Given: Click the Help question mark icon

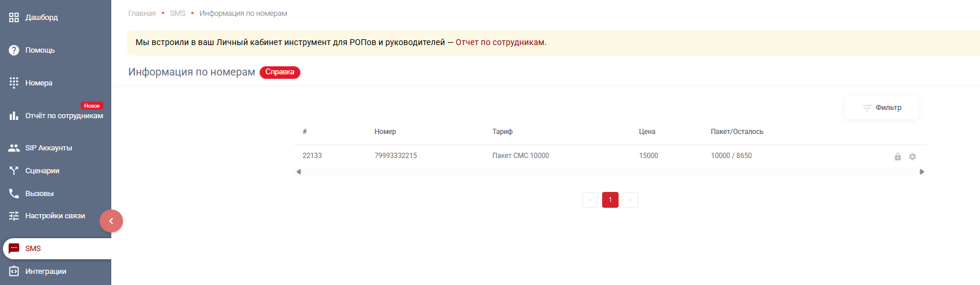Looking at the screenshot, I should click(14, 50).
